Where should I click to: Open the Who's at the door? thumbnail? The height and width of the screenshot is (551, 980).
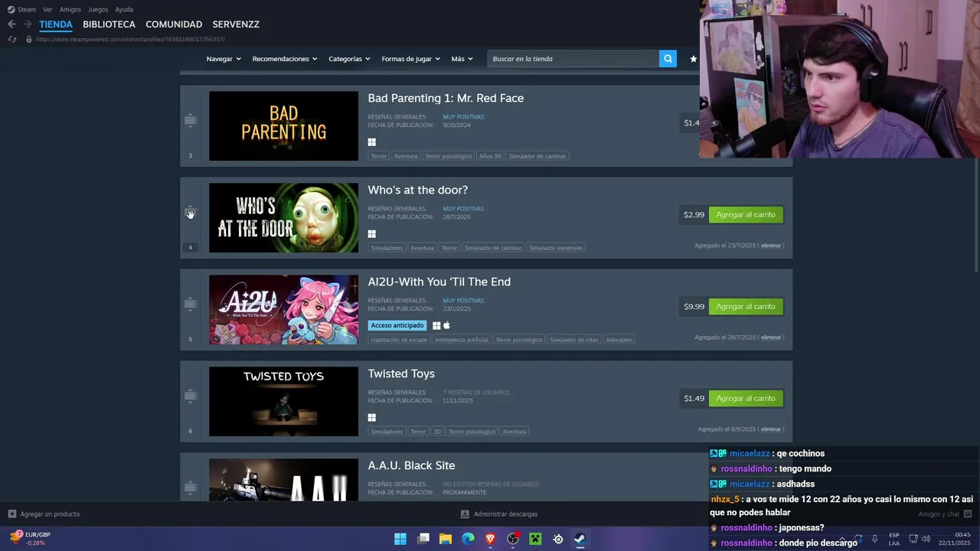tap(283, 218)
